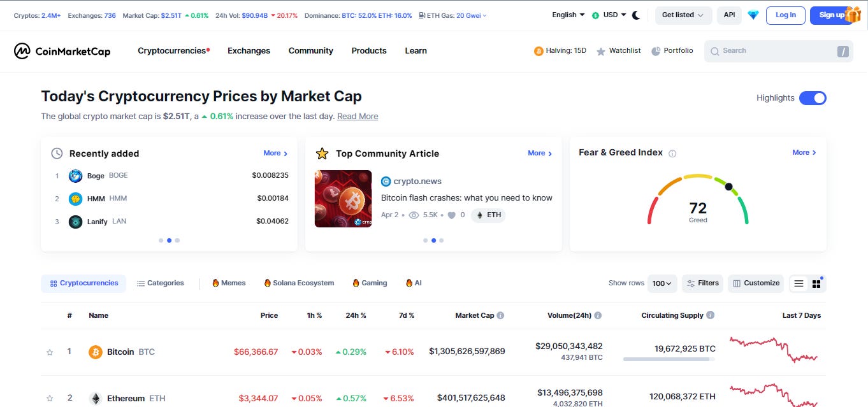Click the article heart like icon
The height and width of the screenshot is (407, 868).
click(452, 215)
